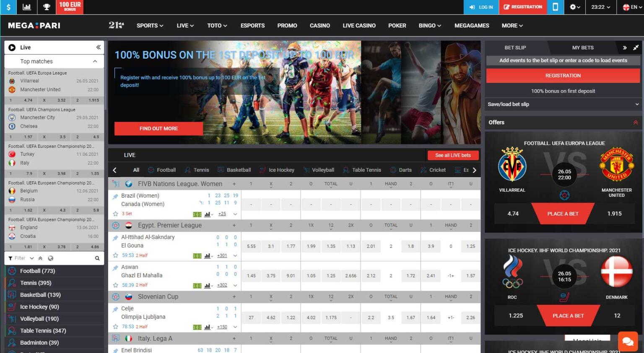Image resolution: width=644 pixels, height=353 pixels.
Task: Click the trophy results icon
Action: point(47,7)
